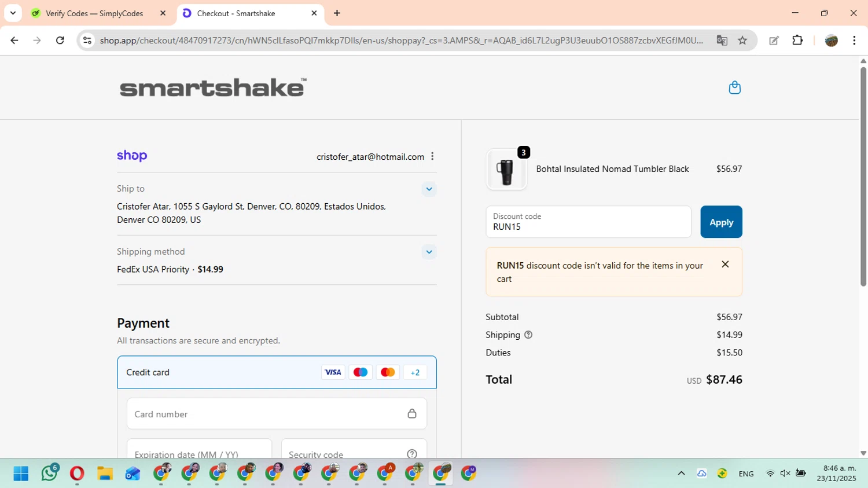Go back to previous page
The image size is (868, 488).
(x=14, y=40)
